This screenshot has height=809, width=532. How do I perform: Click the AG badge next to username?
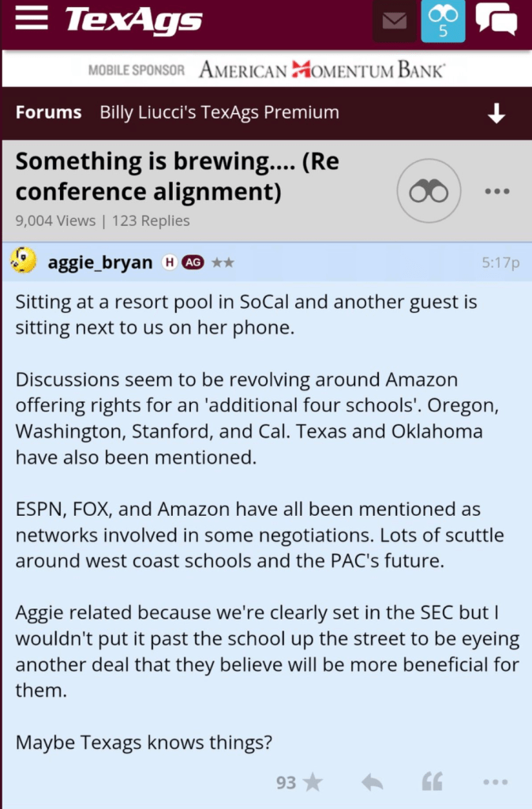(193, 263)
